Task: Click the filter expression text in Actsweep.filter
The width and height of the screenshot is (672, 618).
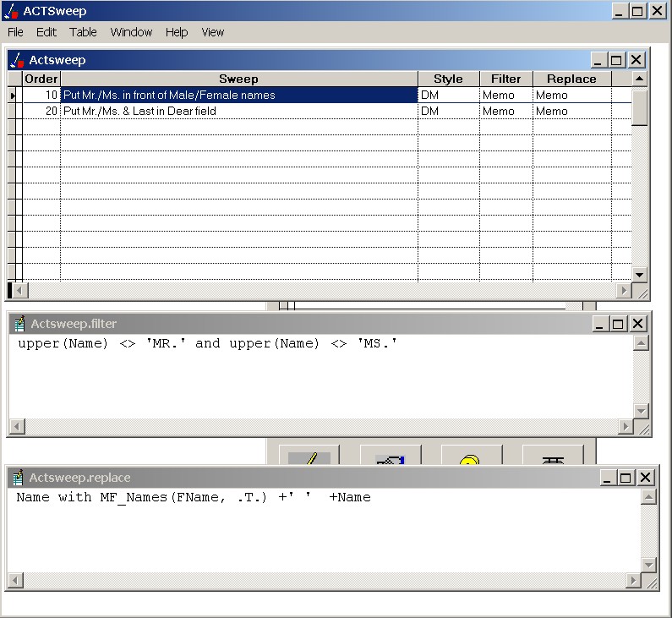Action: coord(207,343)
